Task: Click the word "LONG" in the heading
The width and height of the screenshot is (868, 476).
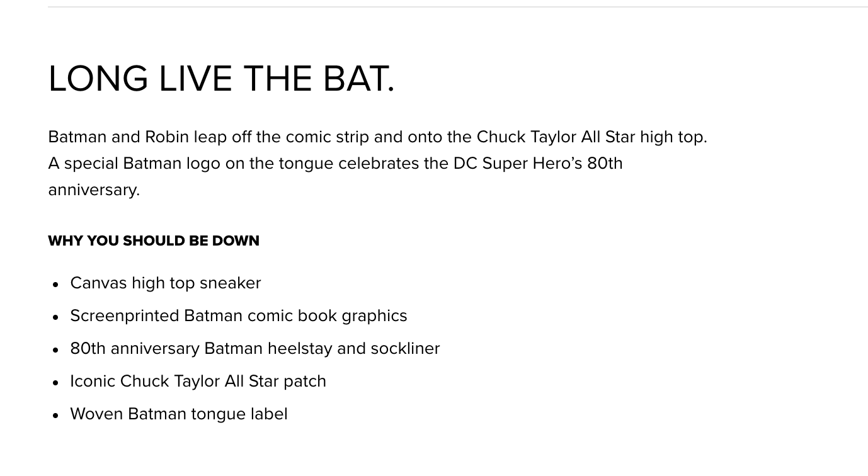Action: [98, 79]
